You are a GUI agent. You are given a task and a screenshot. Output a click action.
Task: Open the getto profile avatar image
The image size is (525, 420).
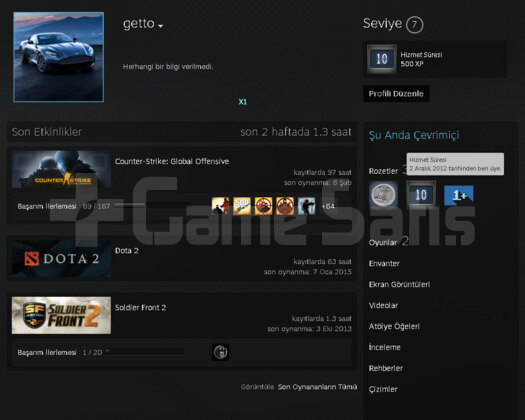coord(59,57)
